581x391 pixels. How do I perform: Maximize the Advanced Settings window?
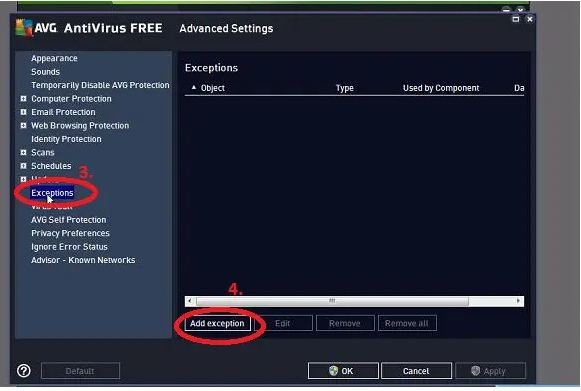[x=515, y=19]
